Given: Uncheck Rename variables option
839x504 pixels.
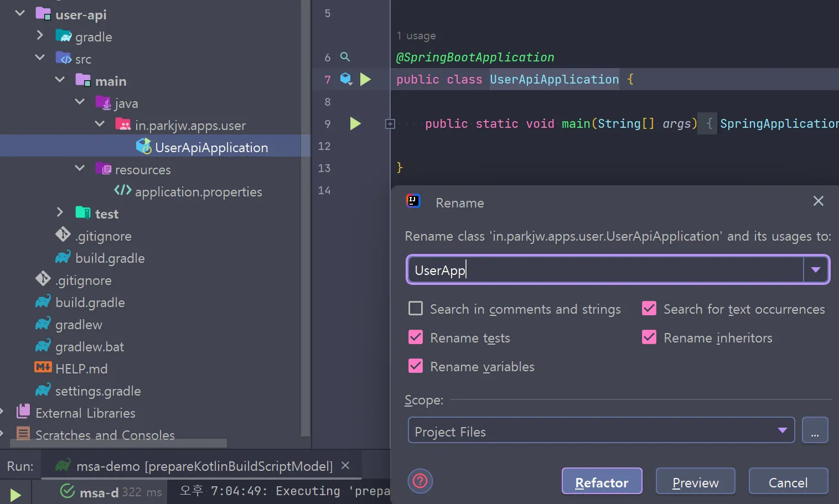Looking at the screenshot, I should pos(416,366).
